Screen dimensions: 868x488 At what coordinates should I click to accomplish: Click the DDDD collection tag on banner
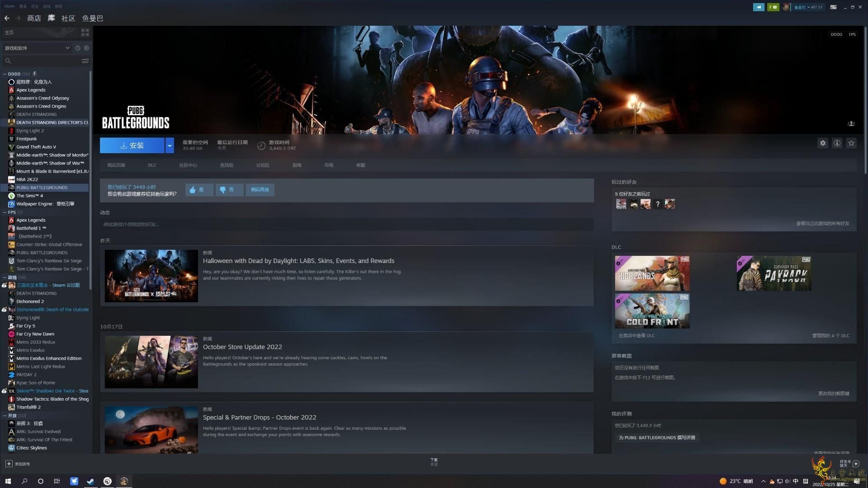point(836,34)
